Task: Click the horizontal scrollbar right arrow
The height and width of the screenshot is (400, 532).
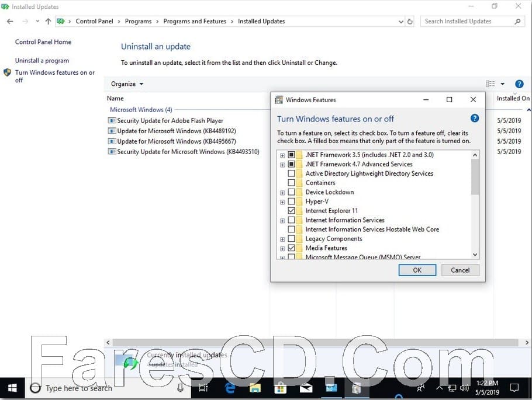Action: [527, 342]
